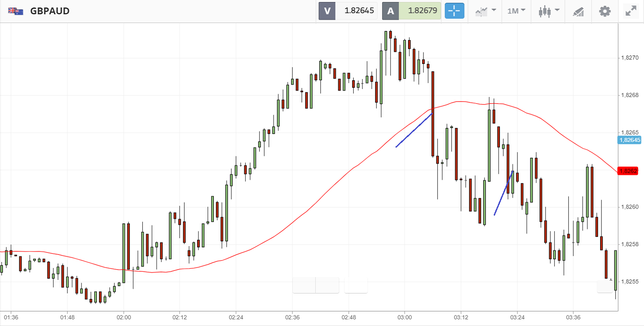Toggle the blue crosshair cursor button

[x=454, y=11]
